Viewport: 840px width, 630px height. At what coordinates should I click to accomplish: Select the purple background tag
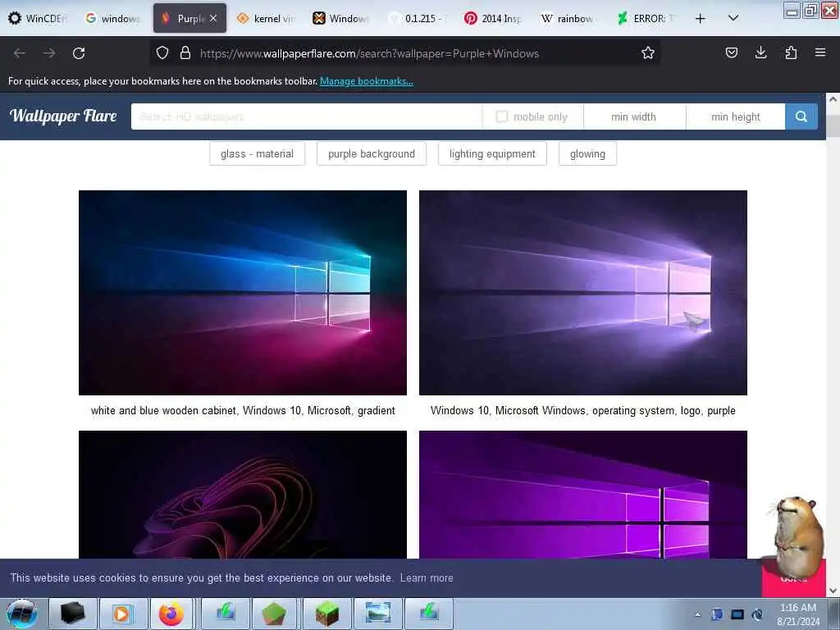372,153
